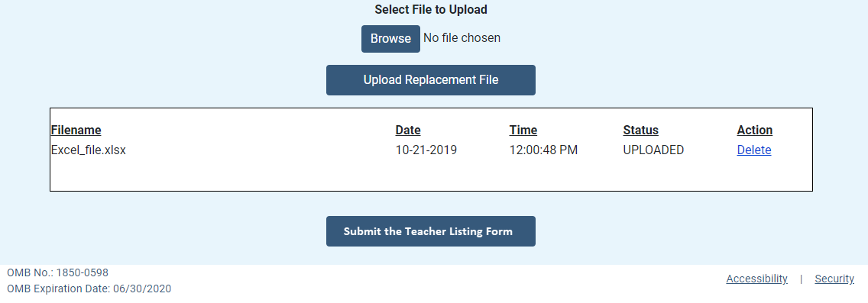Click the "Select File to Upload" heading
Screen dimensions: 868x303
point(431,9)
